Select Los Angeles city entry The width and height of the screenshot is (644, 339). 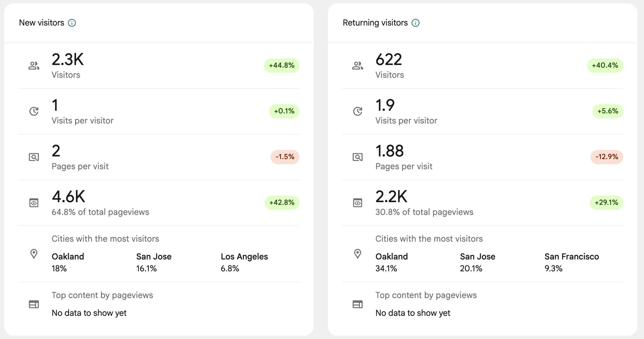tap(244, 256)
